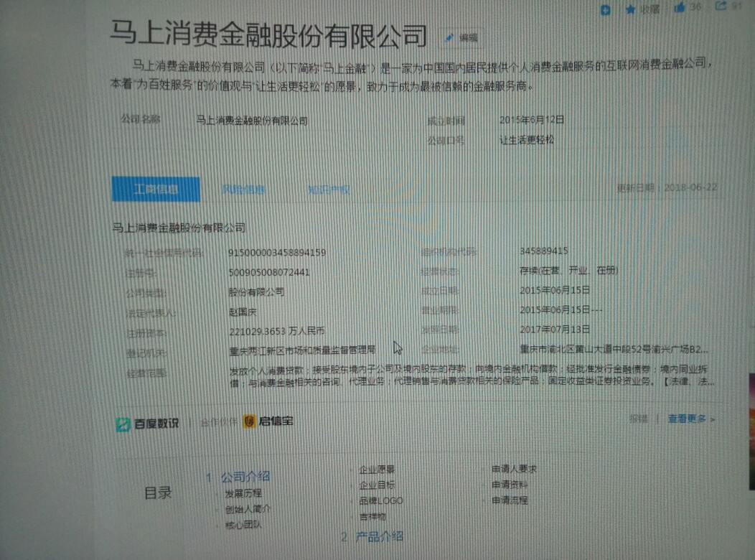This screenshot has height=560, width=755.
Task: Click the status value 存续(在营、开业、在册)
Action: click(x=568, y=270)
